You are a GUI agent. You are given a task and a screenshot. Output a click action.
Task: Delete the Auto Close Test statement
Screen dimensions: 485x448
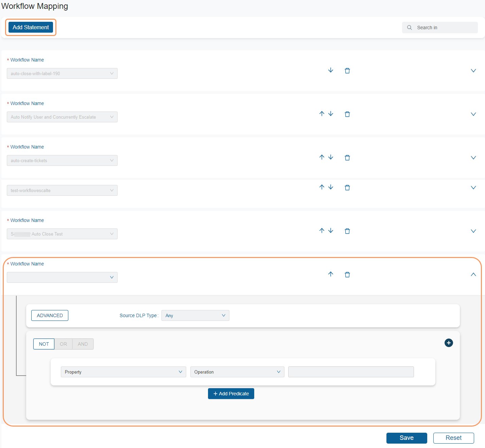point(347,231)
